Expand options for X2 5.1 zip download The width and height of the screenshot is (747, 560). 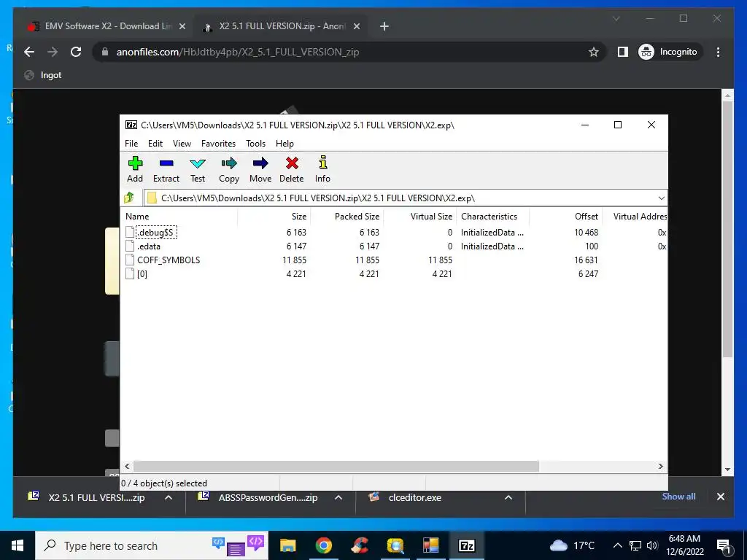[x=169, y=497]
